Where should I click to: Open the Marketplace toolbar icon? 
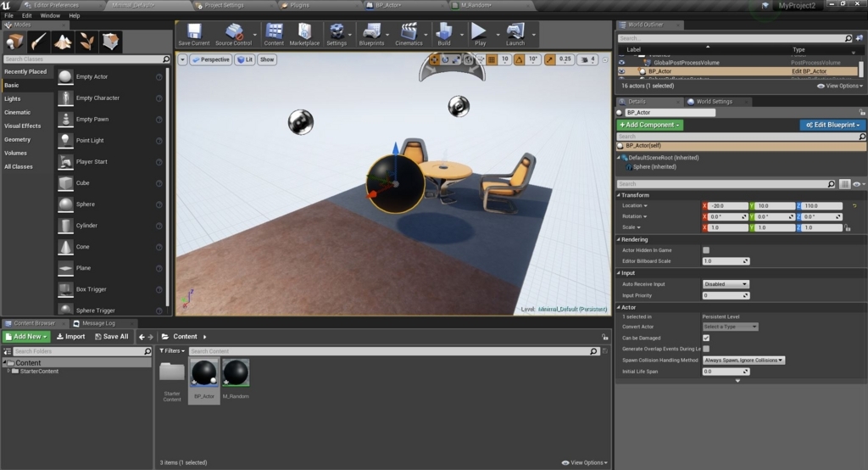[304, 35]
